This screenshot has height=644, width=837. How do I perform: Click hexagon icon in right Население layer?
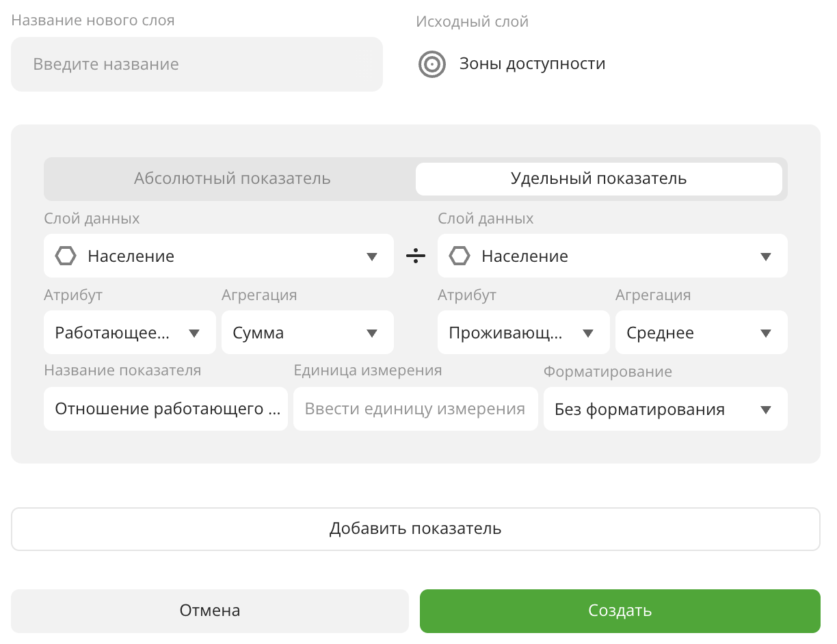click(460, 256)
